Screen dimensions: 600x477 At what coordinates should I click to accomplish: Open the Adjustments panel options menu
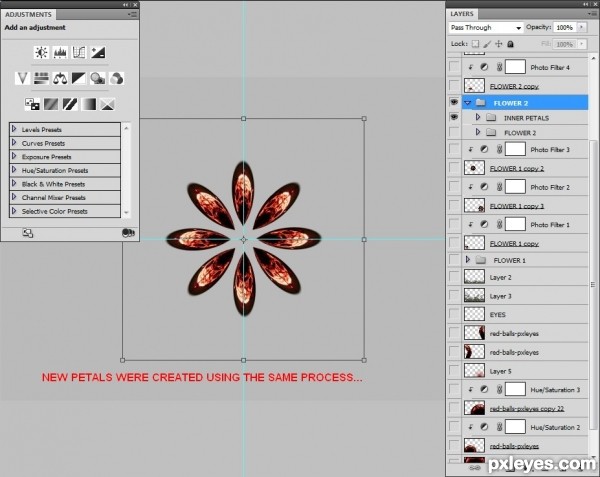(133, 15)
